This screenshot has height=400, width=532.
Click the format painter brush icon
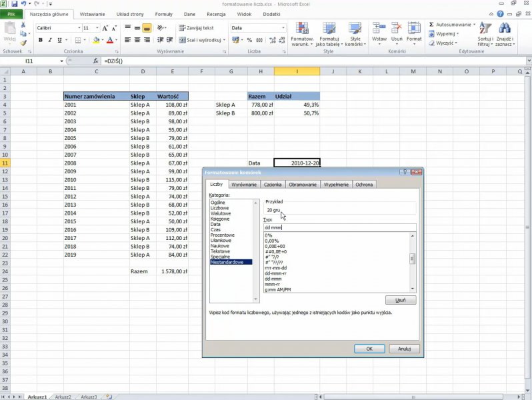click(24, 43)
